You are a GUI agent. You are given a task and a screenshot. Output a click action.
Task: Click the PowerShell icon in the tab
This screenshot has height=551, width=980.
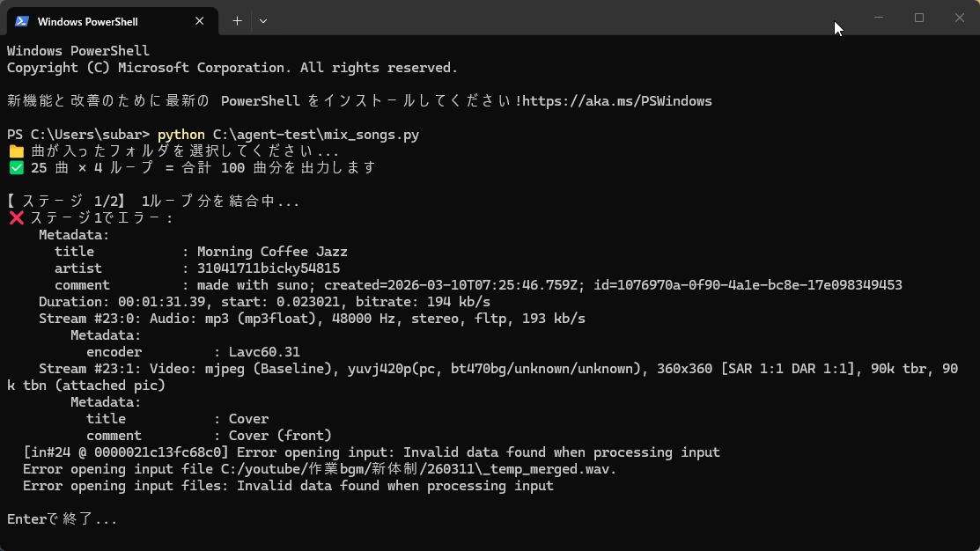(22, 21)
